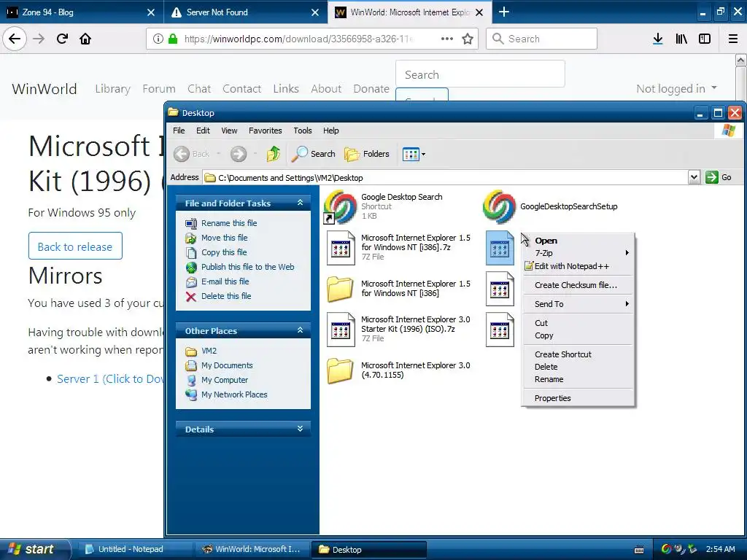Select the GoogleDesktopSearchSetup icon
The image size is (747, 560).
point(499,206)
